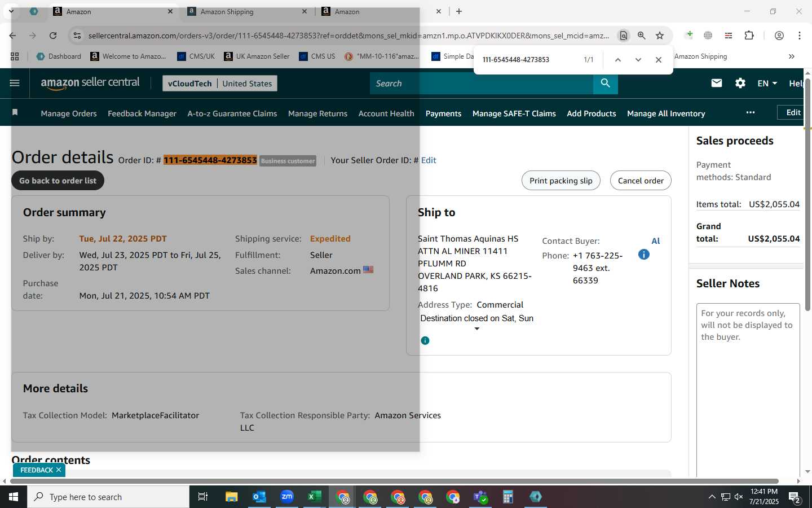The width and height of the screenshot is (812, 508).
Task: Open Manage SAFE-T Claims
Action: (x=514, y=113)
